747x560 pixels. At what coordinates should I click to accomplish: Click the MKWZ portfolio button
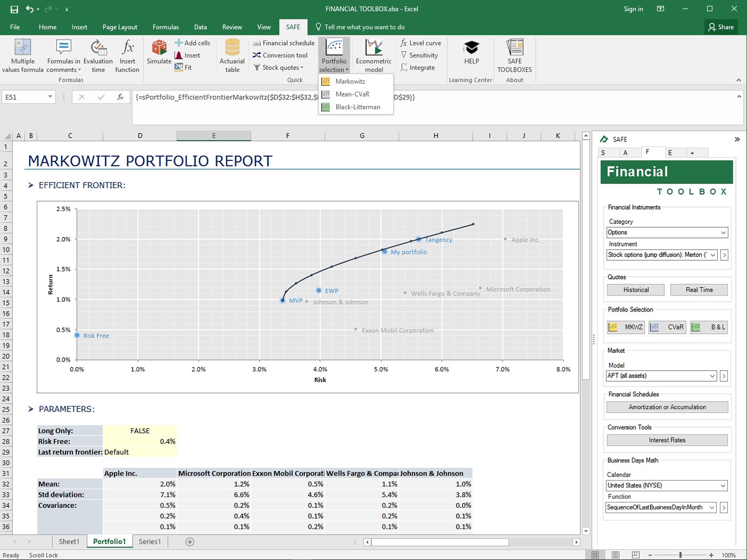pos(626,327)
